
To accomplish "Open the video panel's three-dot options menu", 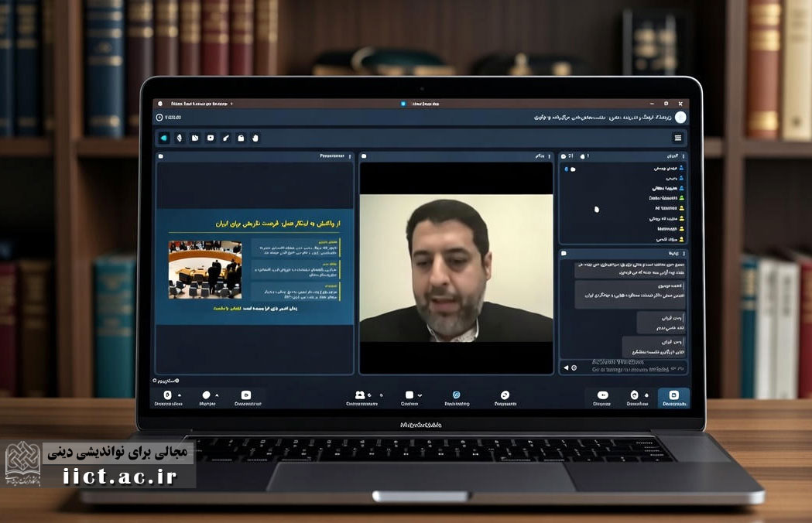I will pyautogui.click(x=551, y=156).
